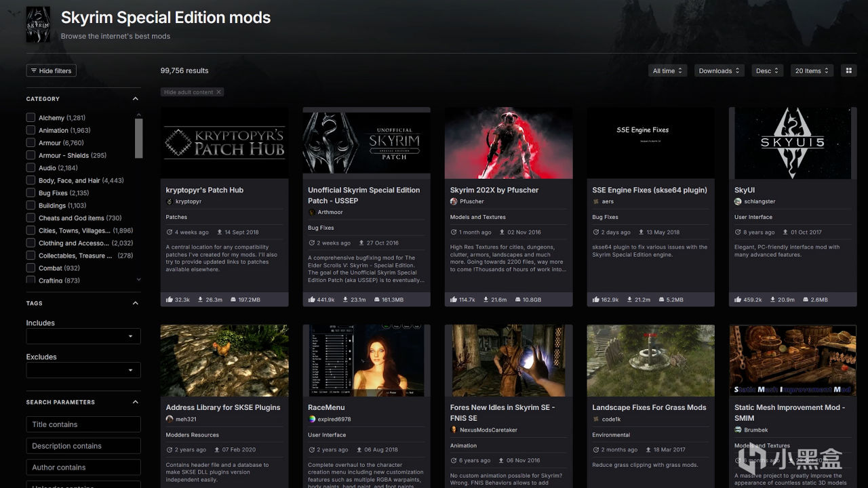
Task: Enable the Bug Fixes category checkbox
Action: click(31, 192)
